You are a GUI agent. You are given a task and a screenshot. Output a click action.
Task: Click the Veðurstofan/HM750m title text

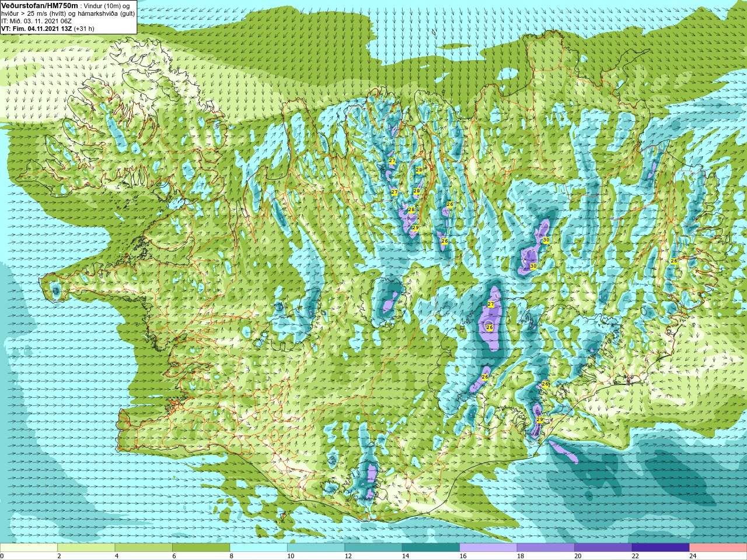[x=40, y=5]
